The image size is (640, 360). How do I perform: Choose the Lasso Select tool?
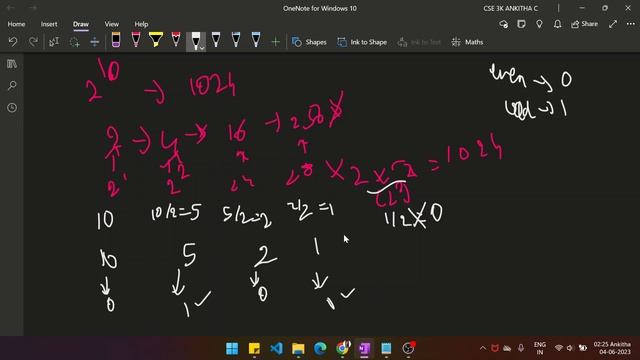pos(74,42)
